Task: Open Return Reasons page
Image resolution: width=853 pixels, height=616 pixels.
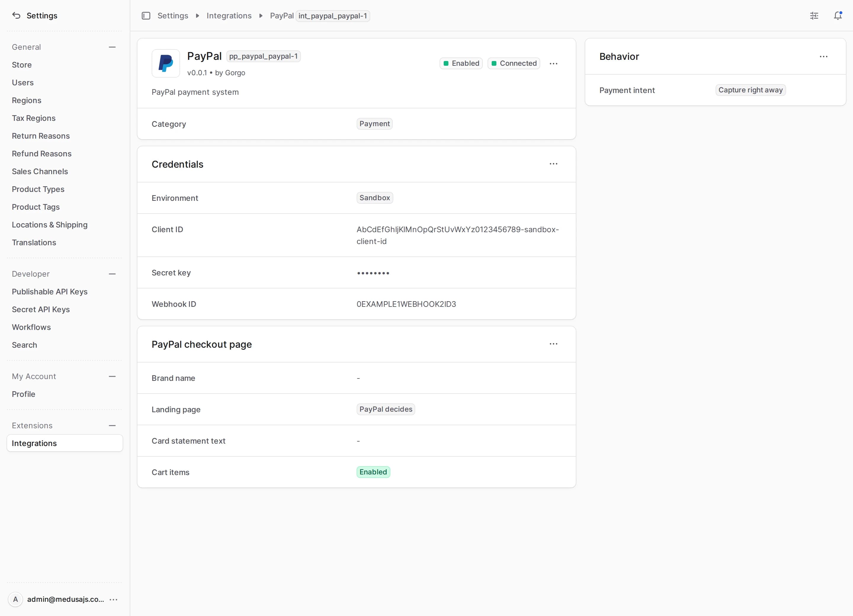Action: point(65,136)
